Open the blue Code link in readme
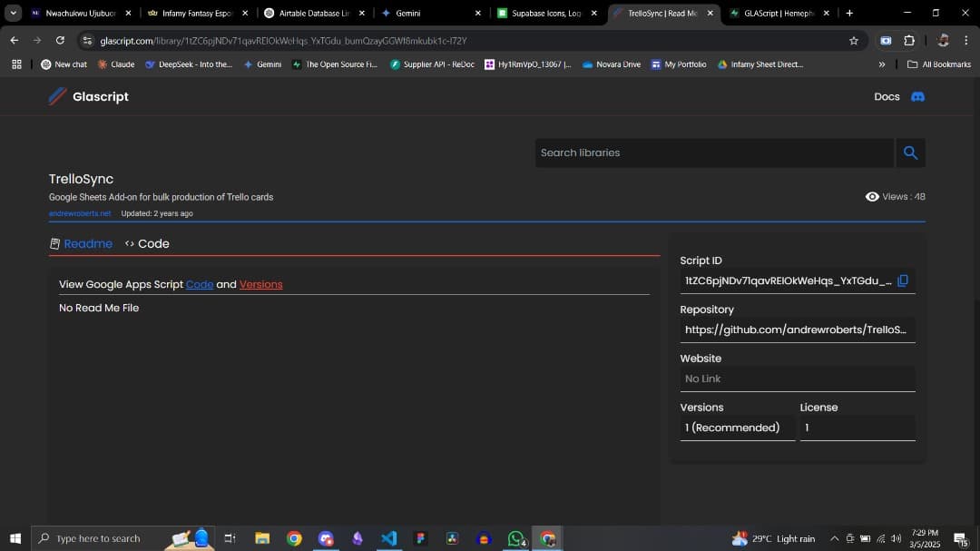Viewport: 980px width, 551px height. [200, 284]
